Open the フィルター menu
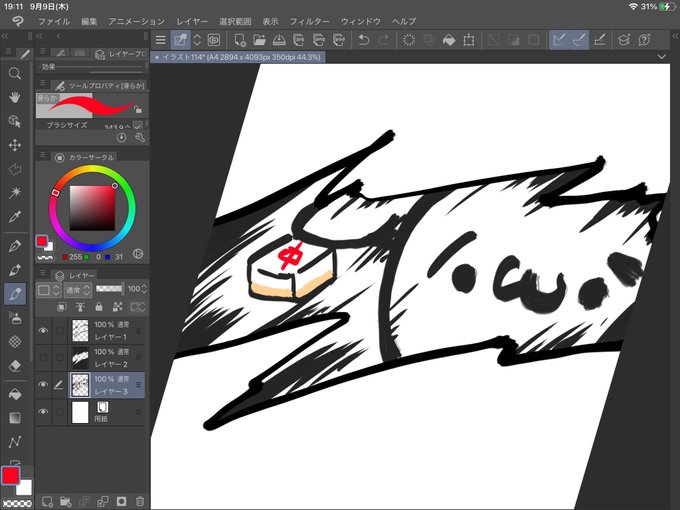 point(309,21)
